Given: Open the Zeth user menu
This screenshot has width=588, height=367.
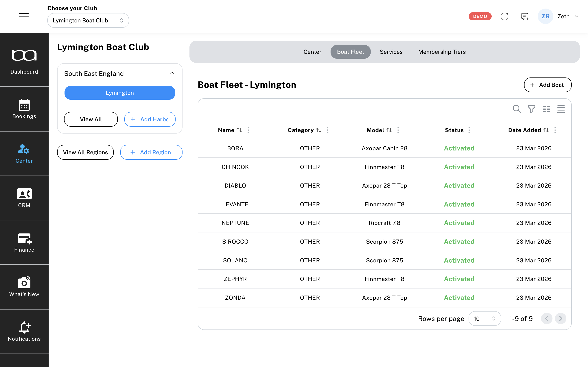Looking at the screenshot, I should tap(568, 16).
